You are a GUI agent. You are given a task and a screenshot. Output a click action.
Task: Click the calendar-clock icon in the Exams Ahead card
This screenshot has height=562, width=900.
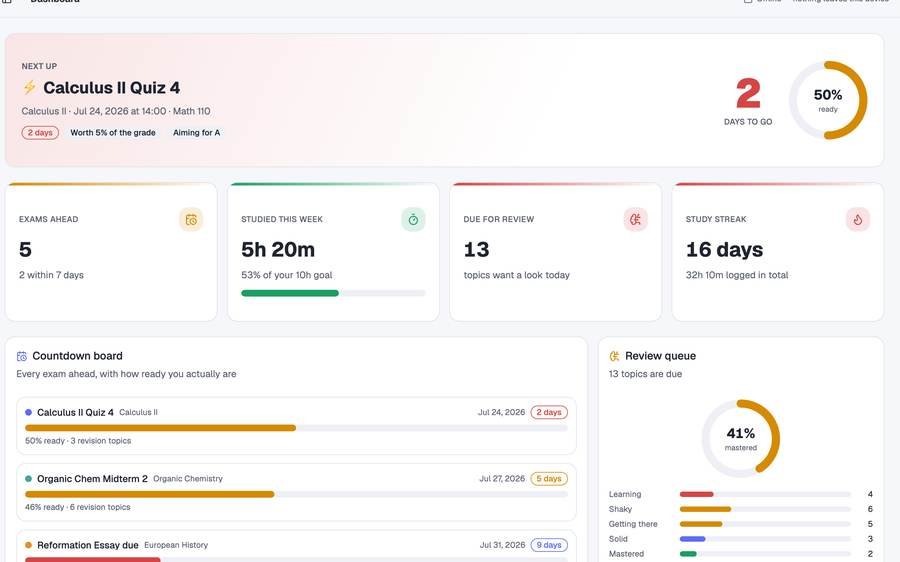(x=191, y=220)
